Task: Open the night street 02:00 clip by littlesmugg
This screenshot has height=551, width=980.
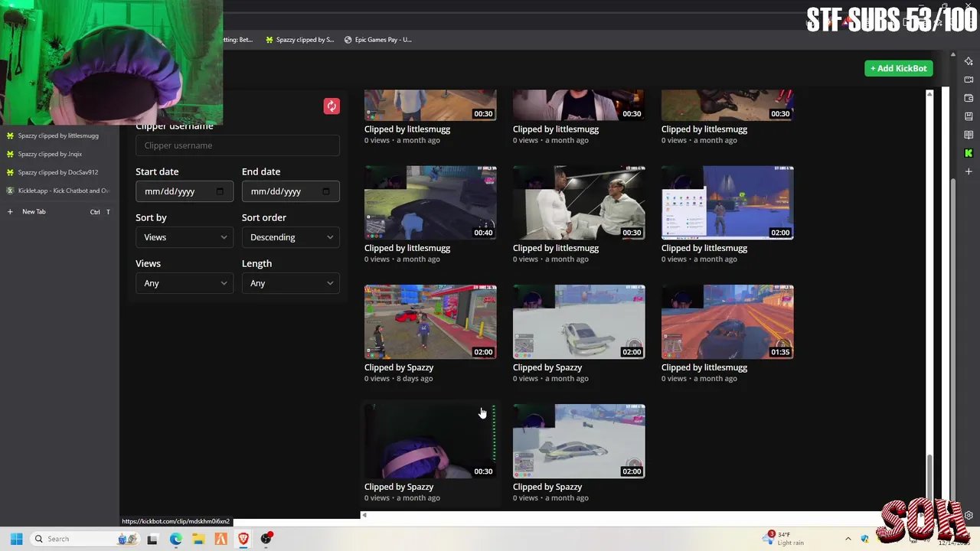Action: pos(727,203)
